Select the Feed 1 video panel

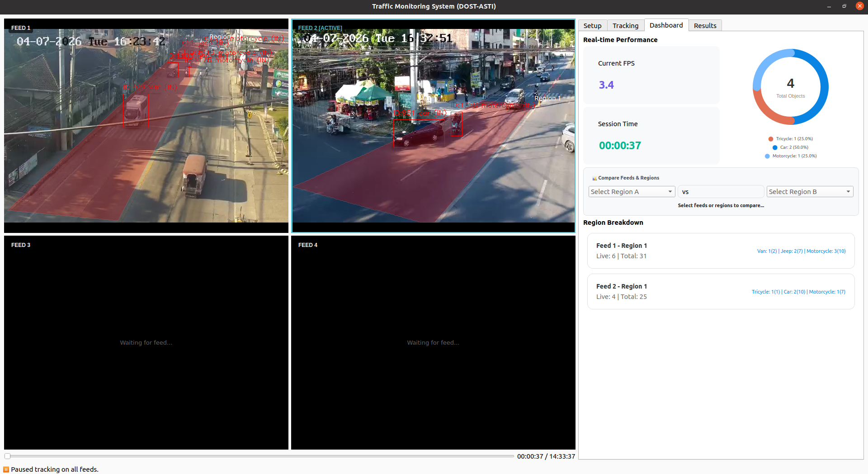(x=146, y=125)
